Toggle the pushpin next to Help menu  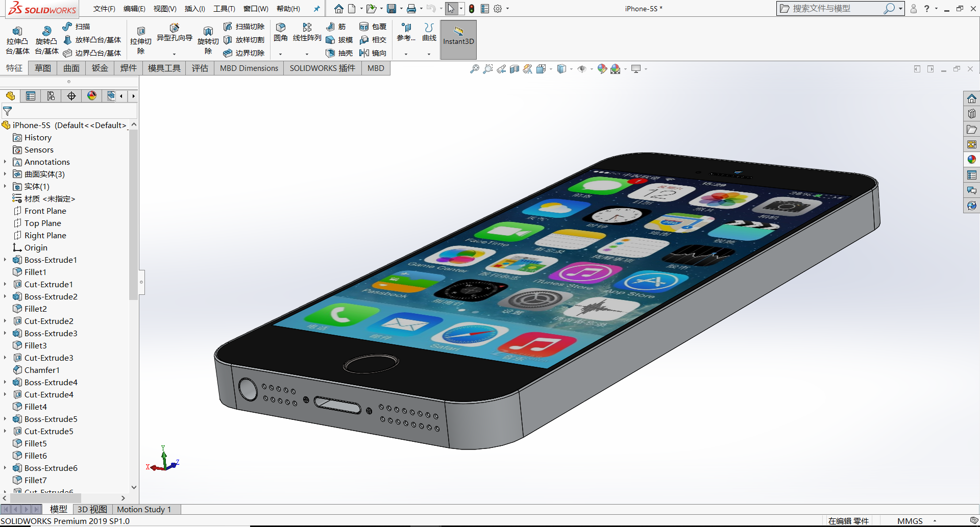pyautogui.click(x=316, y=9)
